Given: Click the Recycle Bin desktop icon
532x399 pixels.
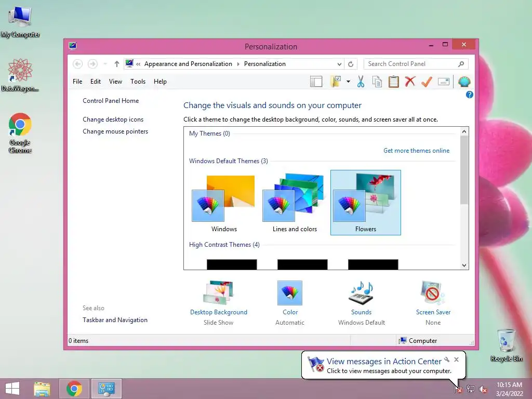Looking at the screenshot, I should 506,345.
